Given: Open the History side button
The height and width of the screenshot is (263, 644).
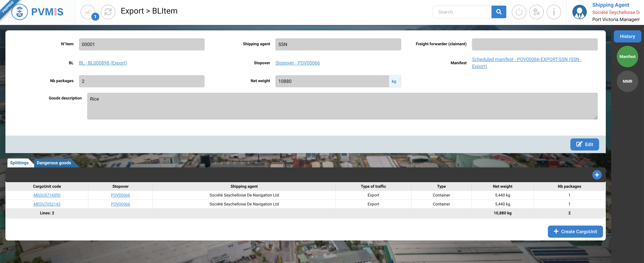Looking at the screenshot, I should 627,36.
